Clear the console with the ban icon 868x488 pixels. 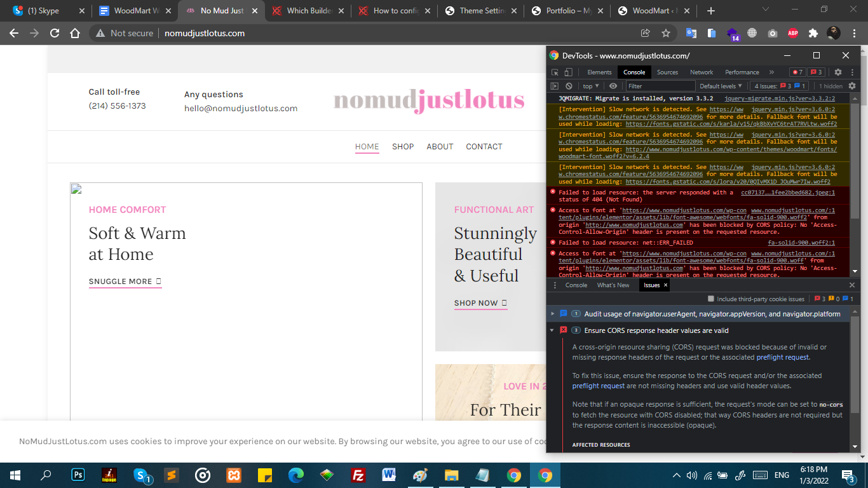(x=569, y=86)
